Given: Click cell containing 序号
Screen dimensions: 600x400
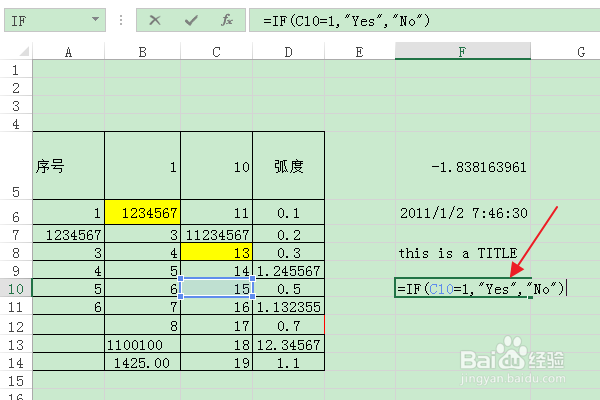Looking at the screenshot, I should [68, 166].
